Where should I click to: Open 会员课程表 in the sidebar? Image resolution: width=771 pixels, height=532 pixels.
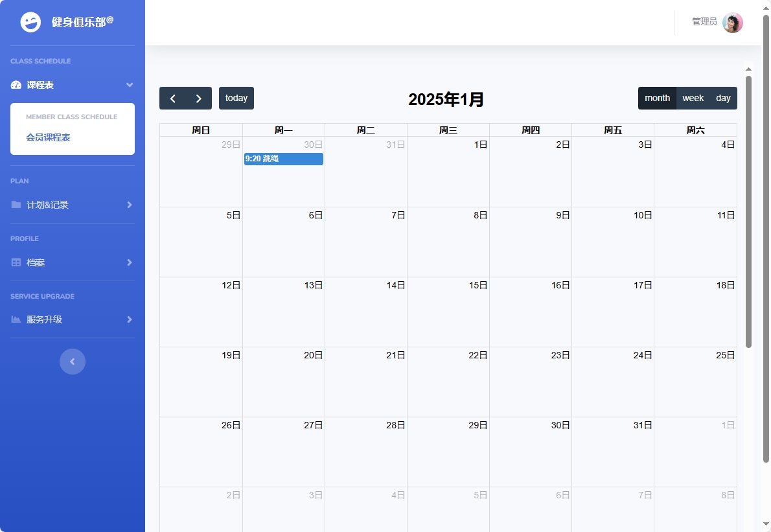coord(48,137)
